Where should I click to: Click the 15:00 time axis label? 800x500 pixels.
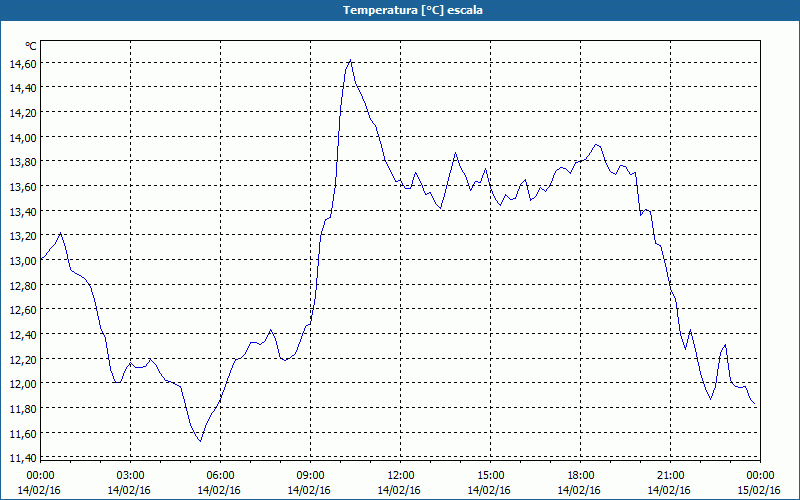(x=491, y=476)
